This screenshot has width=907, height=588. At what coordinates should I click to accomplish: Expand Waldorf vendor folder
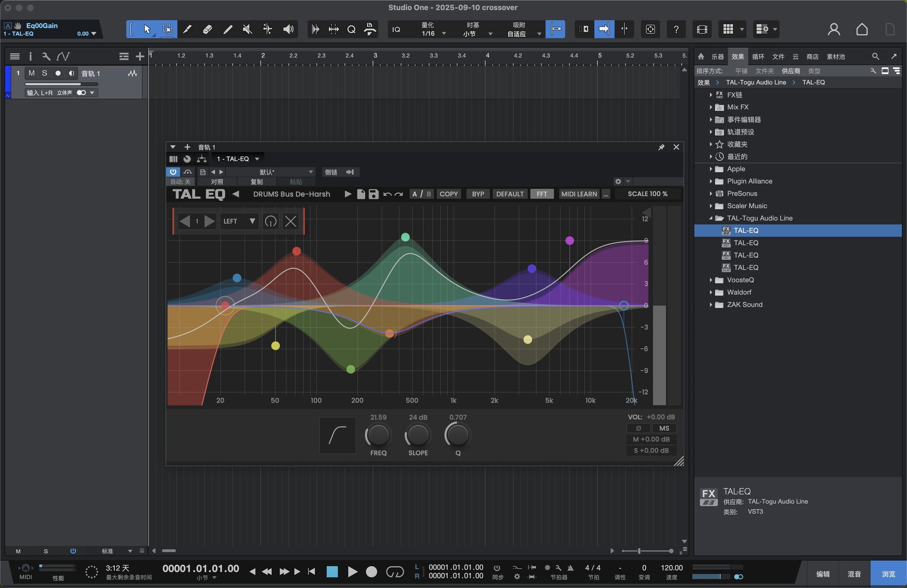point(710,292)
